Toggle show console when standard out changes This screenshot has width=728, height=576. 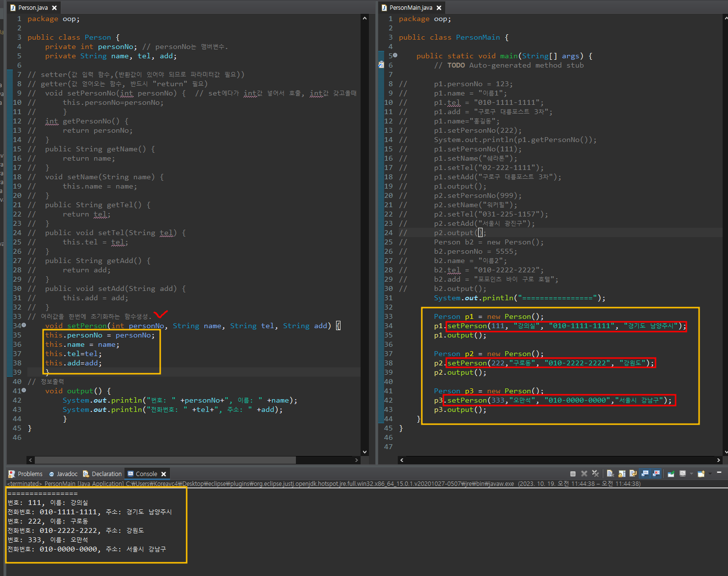tap(645, 474)
